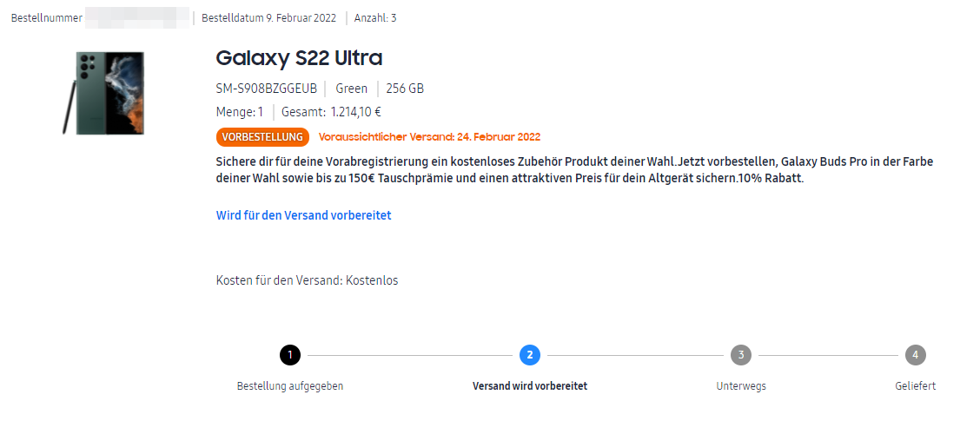
Task: Click the '256 GB' storage label
Action: coord(405,89)
